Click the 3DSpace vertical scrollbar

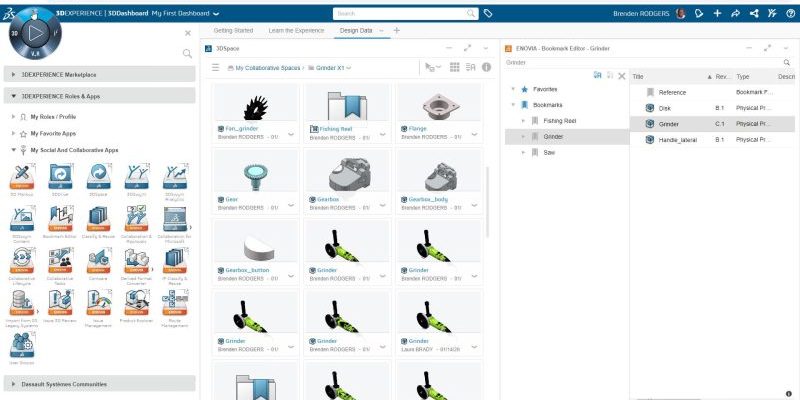click(x=488, y=203)
